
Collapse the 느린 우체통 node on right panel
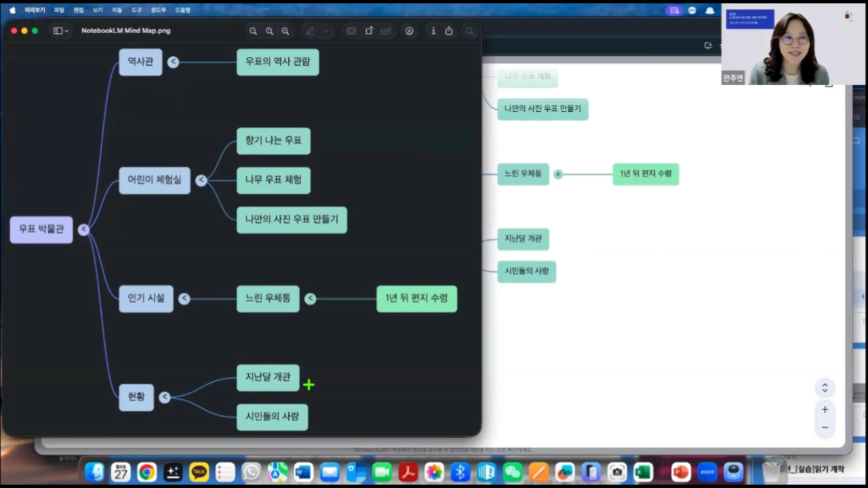(558, 174)
